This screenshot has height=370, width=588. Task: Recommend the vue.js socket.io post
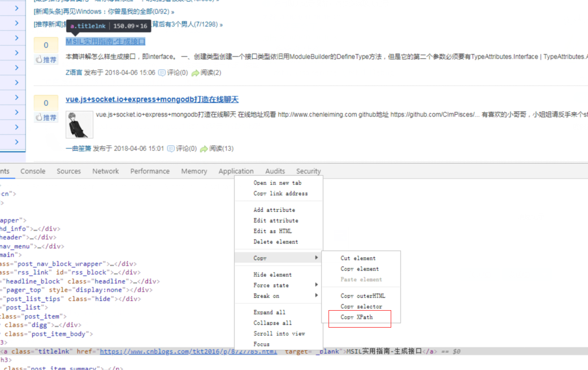(46, 117)
